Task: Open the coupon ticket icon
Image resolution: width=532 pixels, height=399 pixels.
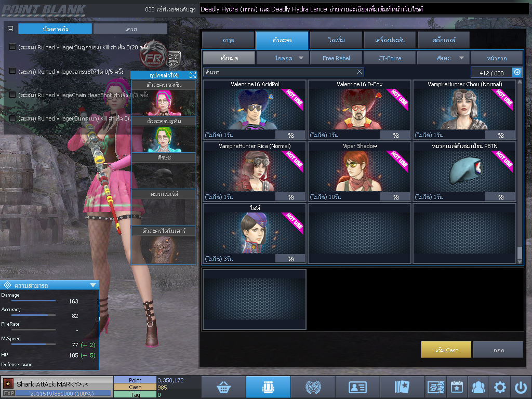Action: click(x=436, y=387)
